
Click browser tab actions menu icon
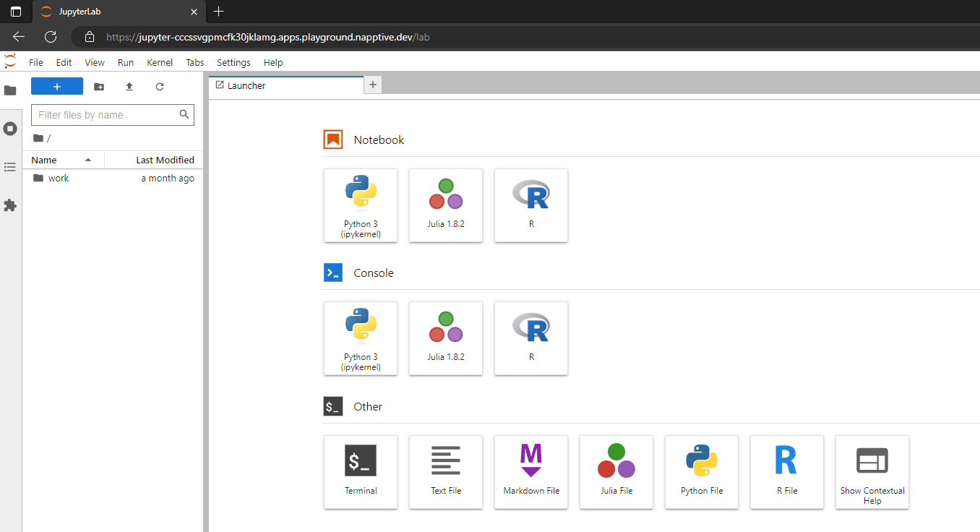coord(16,12)
